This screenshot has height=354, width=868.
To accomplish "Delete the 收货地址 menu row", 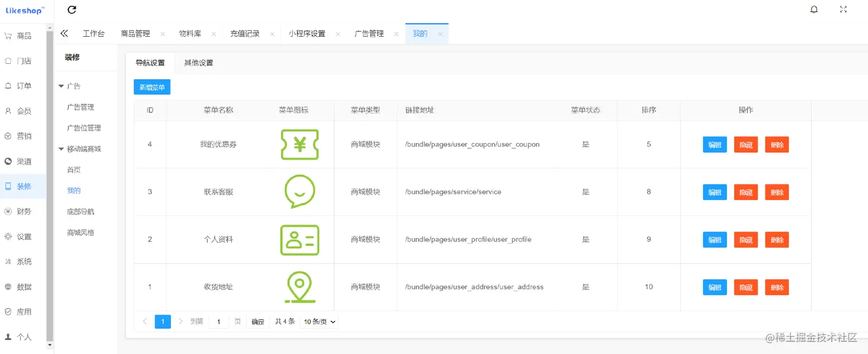I will coord(777,287).
